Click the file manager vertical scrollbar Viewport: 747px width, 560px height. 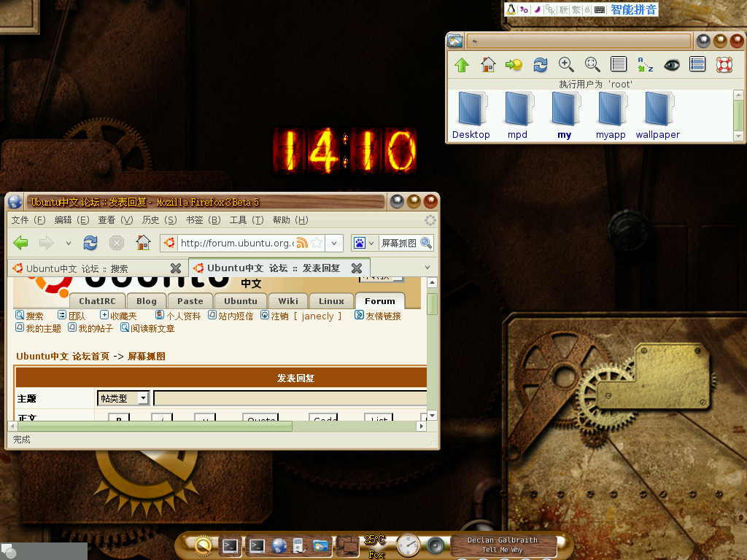pos(738,114)
